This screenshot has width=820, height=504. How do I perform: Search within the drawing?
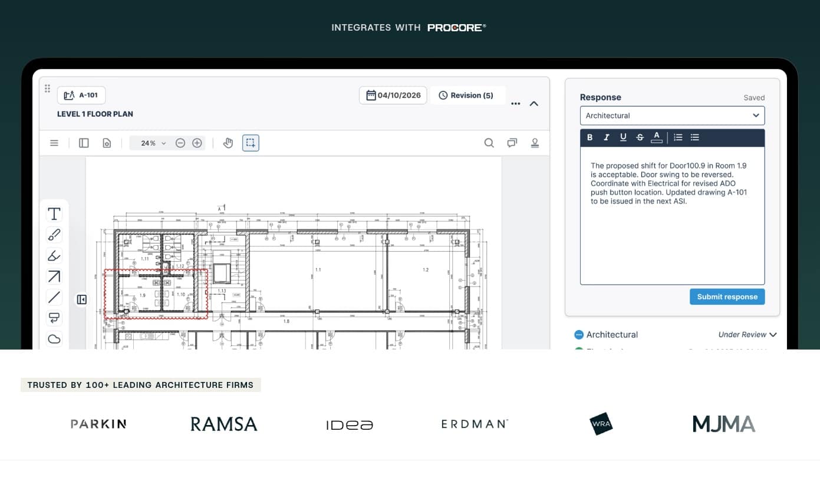(489, 143)
